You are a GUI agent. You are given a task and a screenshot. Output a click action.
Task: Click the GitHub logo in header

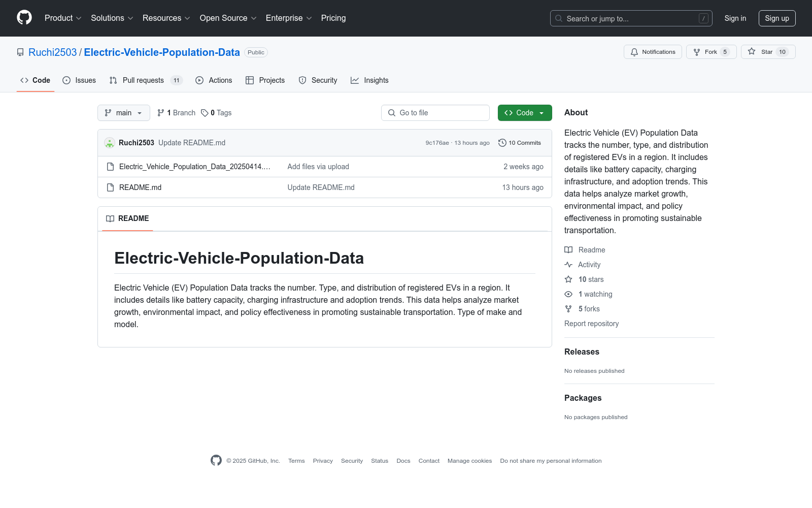click(x=24, y=18)
